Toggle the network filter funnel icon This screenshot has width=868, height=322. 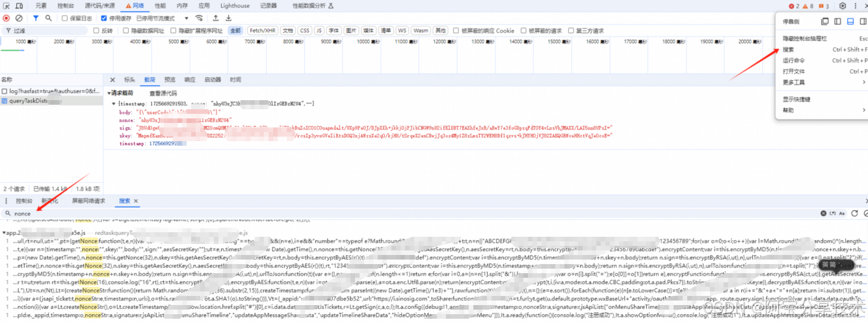pos(36,18)
